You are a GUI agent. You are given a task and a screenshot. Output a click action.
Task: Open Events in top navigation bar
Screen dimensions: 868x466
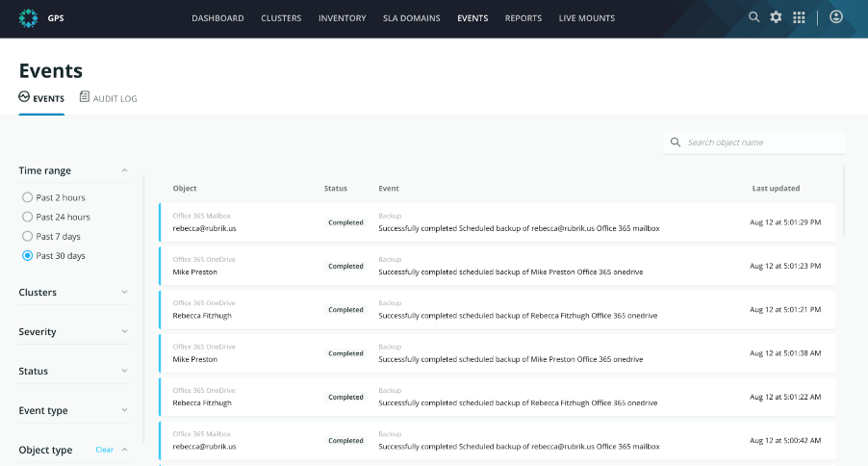pos(472,18)
